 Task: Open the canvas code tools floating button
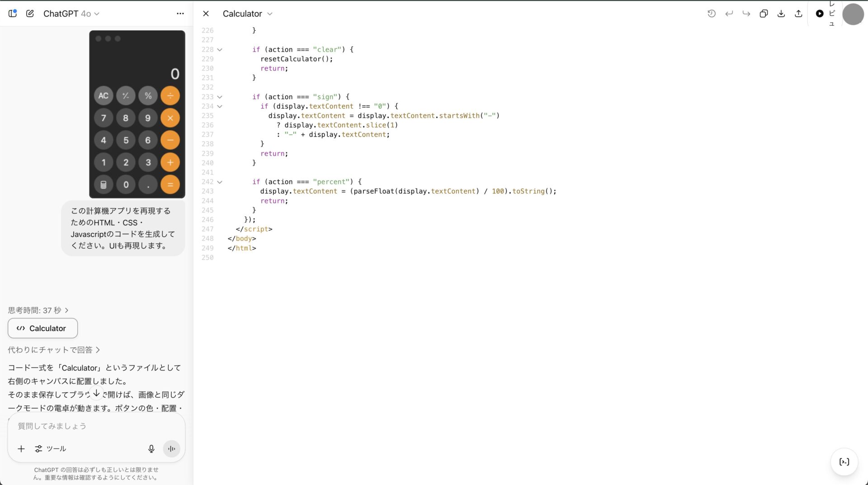(844, 462)
